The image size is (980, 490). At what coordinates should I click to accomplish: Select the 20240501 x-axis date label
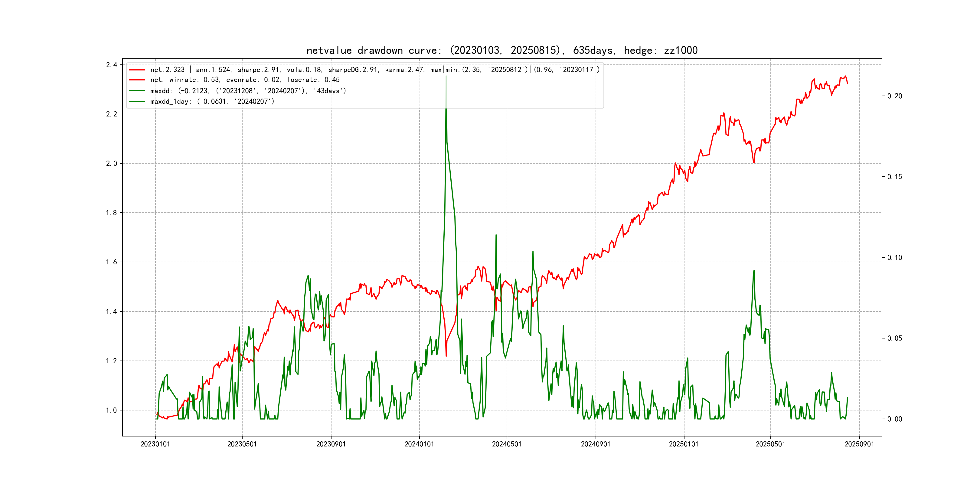coord(507,444)
